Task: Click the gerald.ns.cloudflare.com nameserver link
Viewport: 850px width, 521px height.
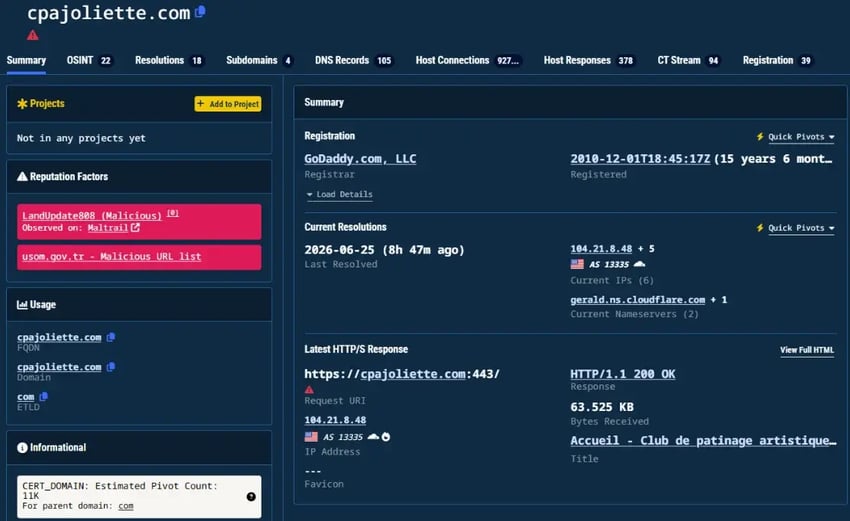Action: pos(638,299)
